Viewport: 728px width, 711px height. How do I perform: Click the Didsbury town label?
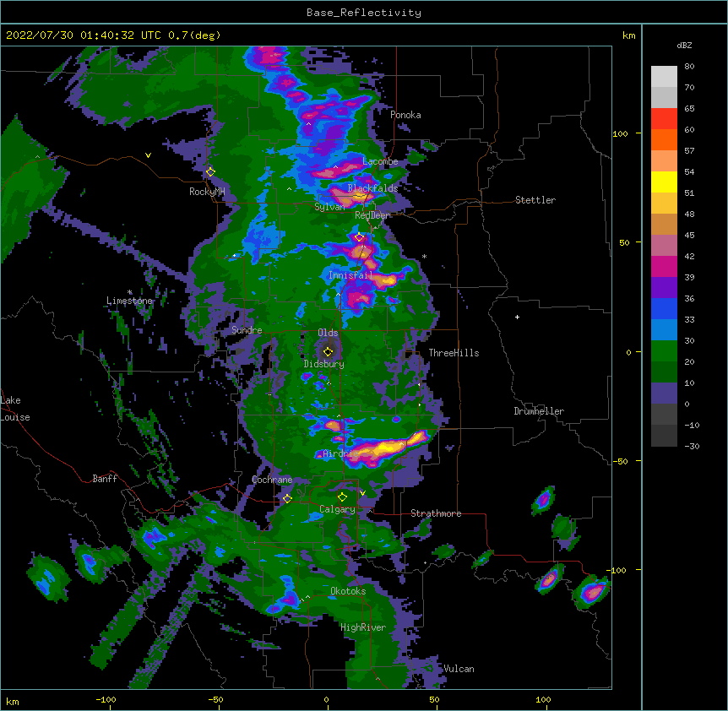(x=324, y=364)
